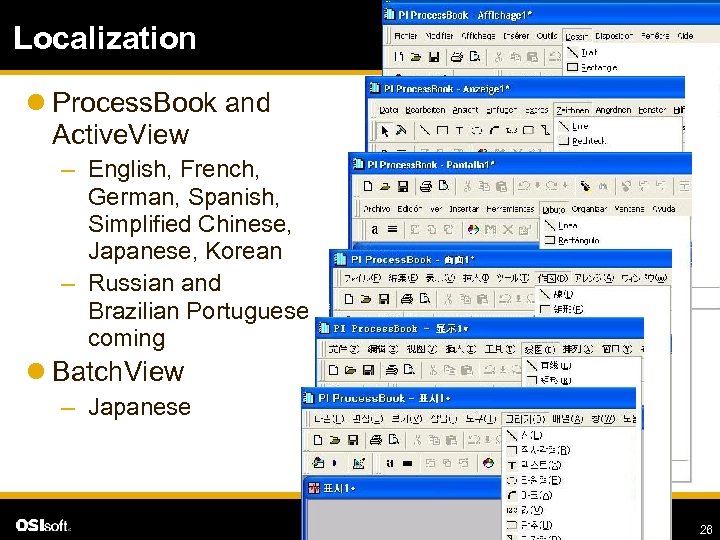Open Insertar menu in the Pantalla1 window
This screenshot has height=540, width=720.
click(463, 209)
